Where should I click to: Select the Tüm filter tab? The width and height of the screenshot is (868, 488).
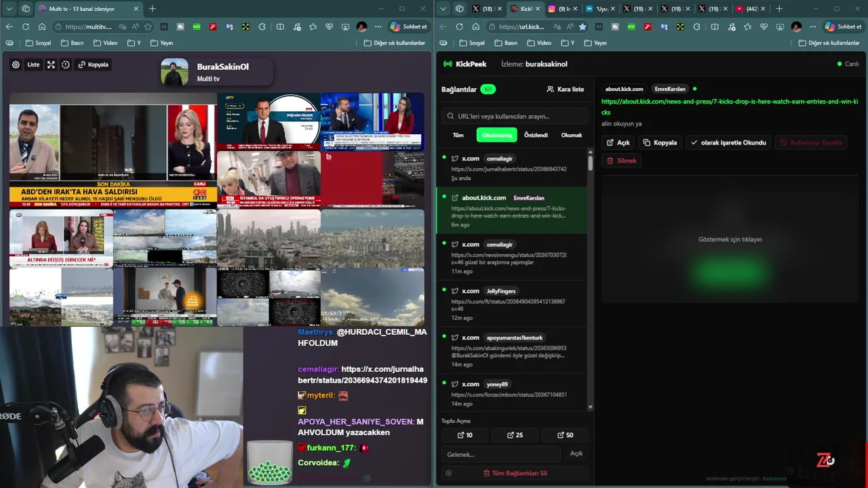[x=458, y=135]
